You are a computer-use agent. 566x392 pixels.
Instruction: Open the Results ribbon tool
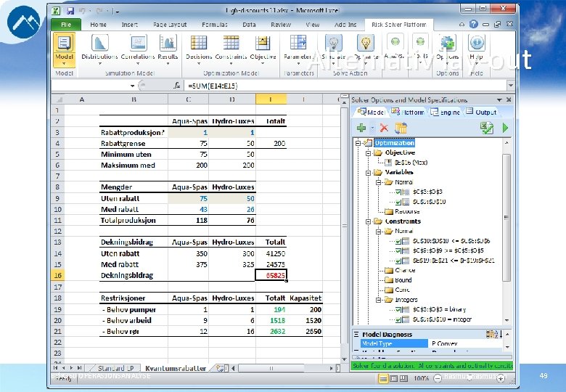tap(168, 49)
